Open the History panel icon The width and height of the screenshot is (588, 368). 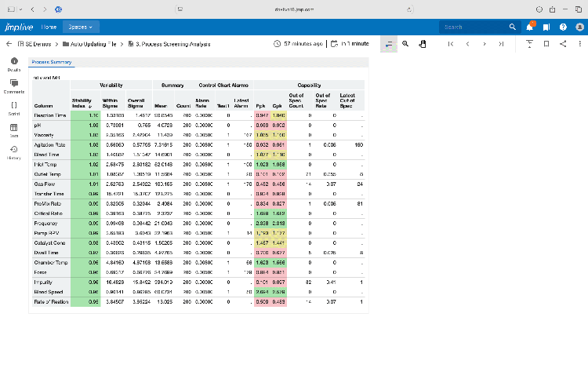click(x=13, y=151)
